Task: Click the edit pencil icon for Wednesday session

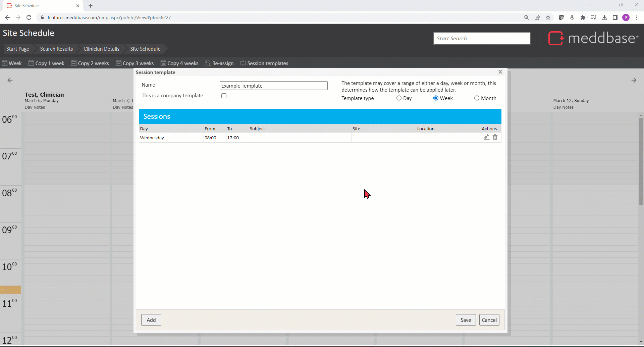Action: tap(486, 137)
